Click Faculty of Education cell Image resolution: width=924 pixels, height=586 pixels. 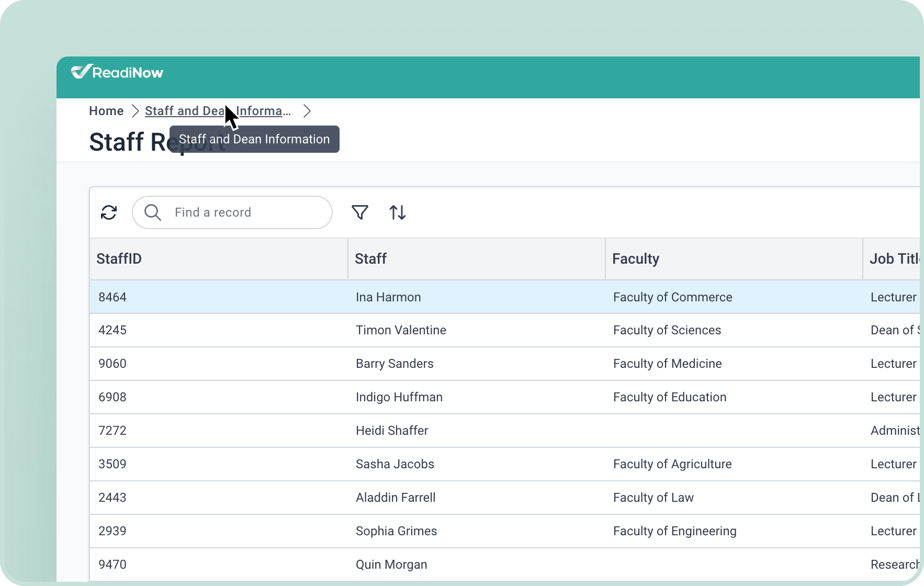click(x=670, y=397)
